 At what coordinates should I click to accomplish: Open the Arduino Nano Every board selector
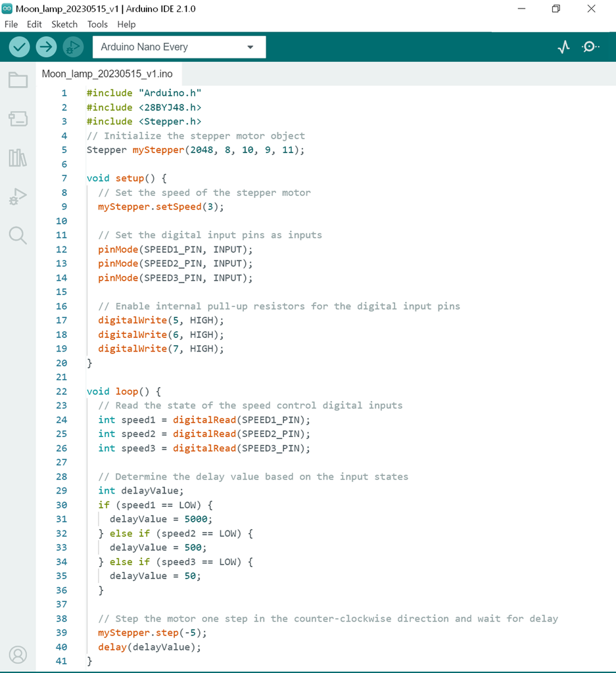[179, 47]
